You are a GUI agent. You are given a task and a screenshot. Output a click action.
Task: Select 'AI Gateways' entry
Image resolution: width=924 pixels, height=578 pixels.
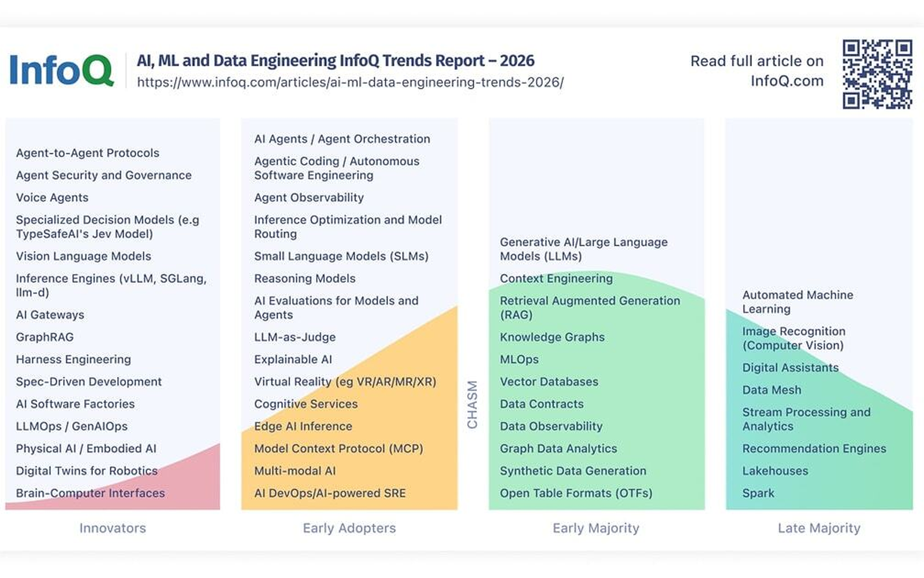point(50,315)
